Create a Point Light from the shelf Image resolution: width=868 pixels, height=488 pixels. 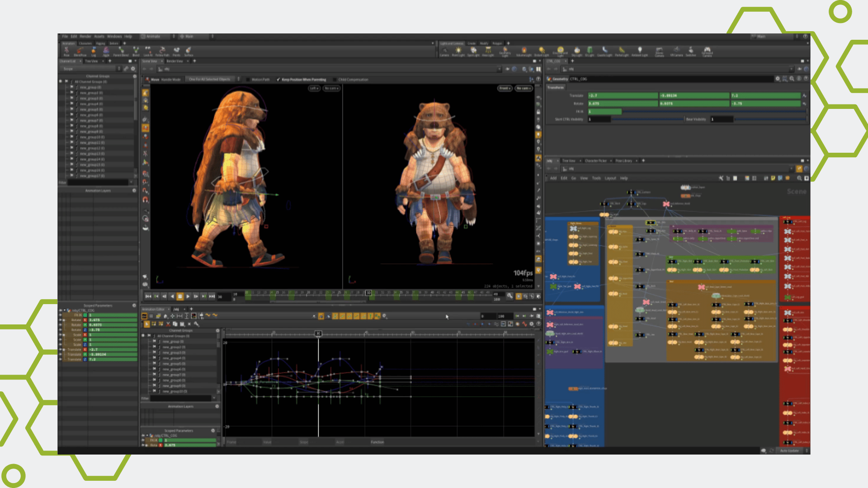[458, 52]
